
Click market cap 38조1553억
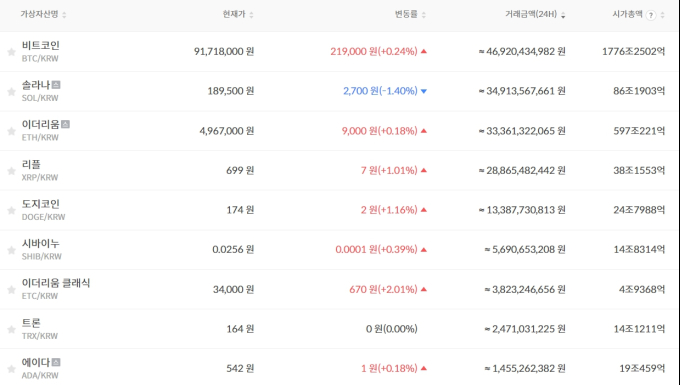[639, 170]
